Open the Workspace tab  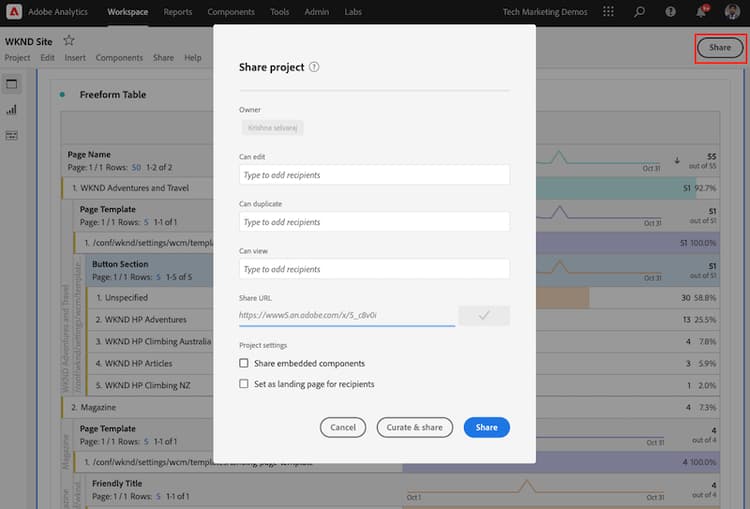127,12
